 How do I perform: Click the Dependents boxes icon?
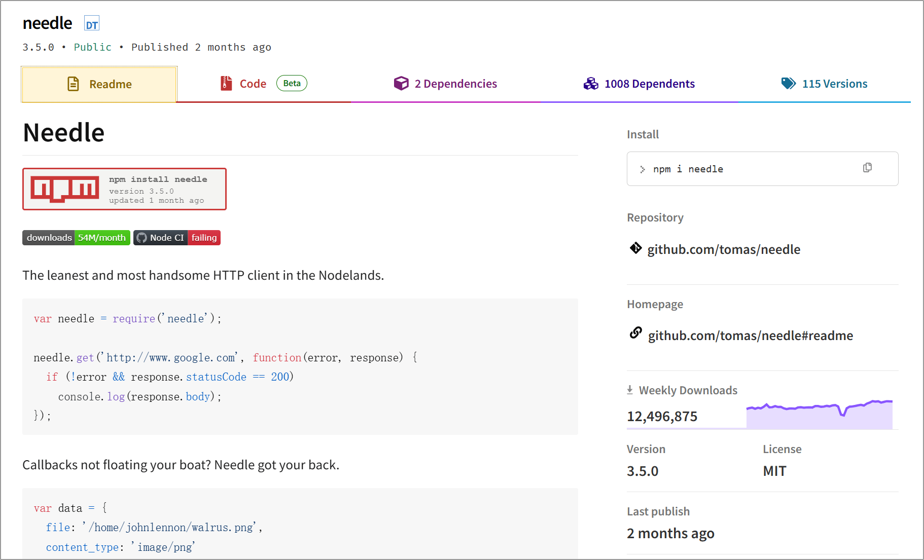point(591,84)
